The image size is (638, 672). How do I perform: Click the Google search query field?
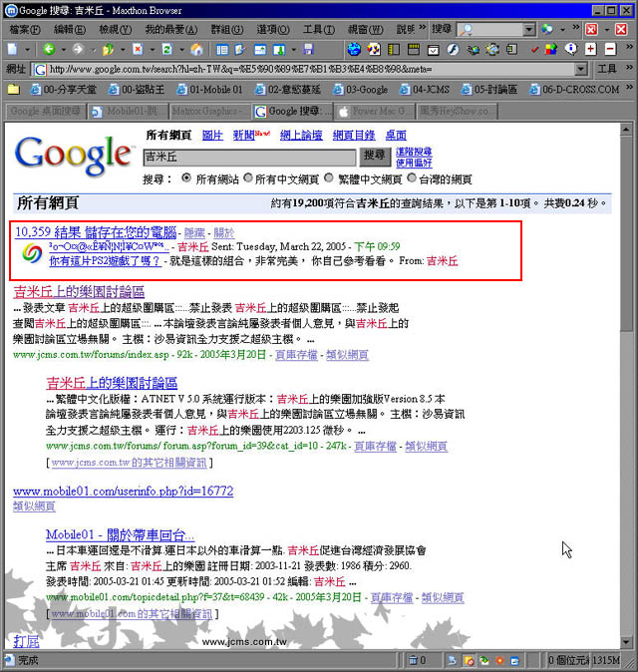coord(249,158)
